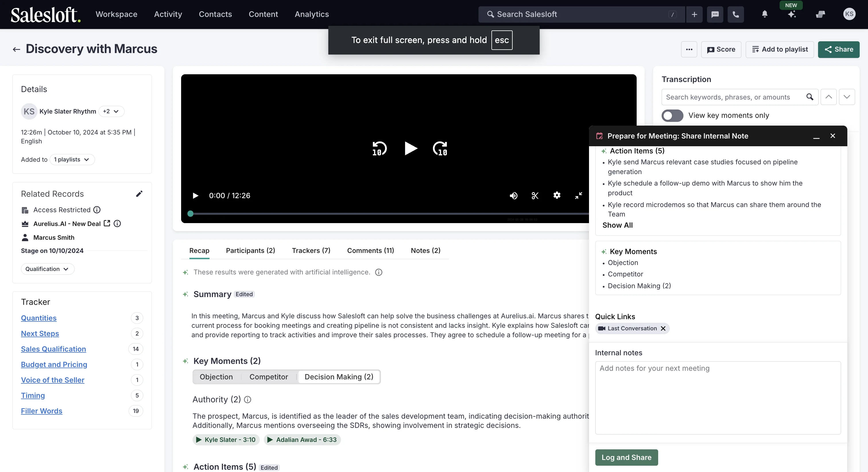Mute the video volume icon
The image size is (868, 472).
pyautogui.click(x=514, y=196)
